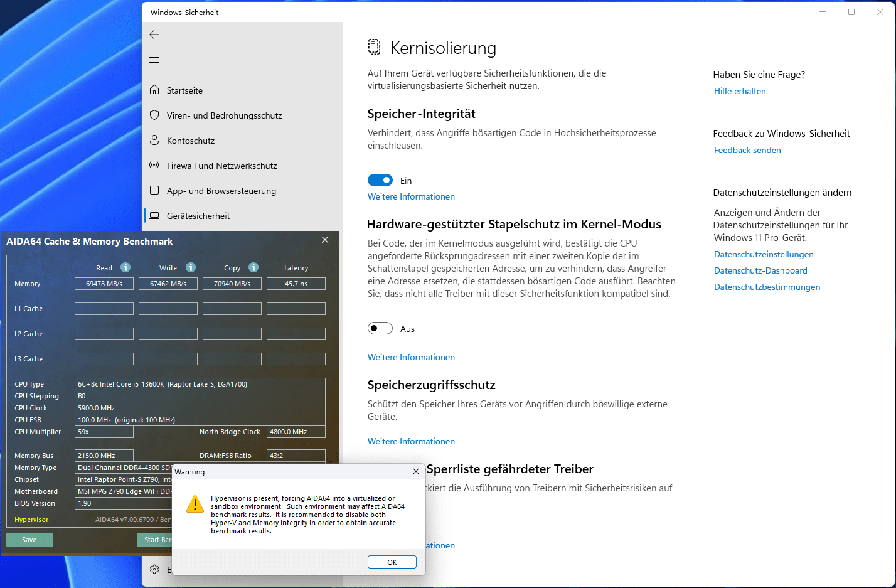Turn on Hardware-gestützter Stapelschutz toggle
Screen dimensions: 896x588
pyautogui.click(x=380, y=328)
